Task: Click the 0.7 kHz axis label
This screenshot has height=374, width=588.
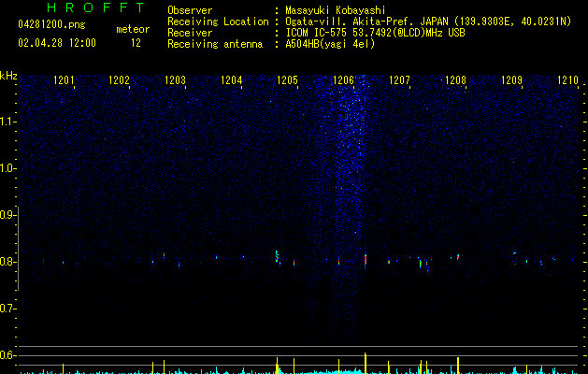Action: coord(7,309)
